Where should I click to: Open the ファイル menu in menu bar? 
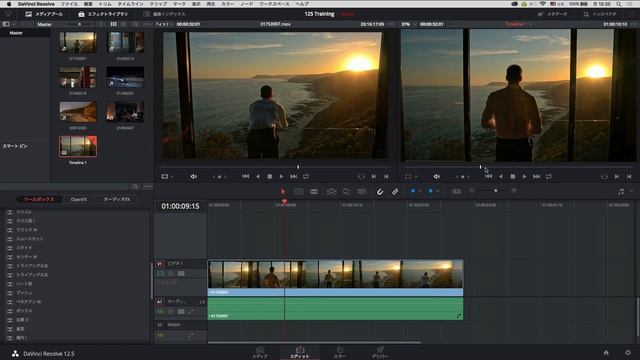coord(69,4)
